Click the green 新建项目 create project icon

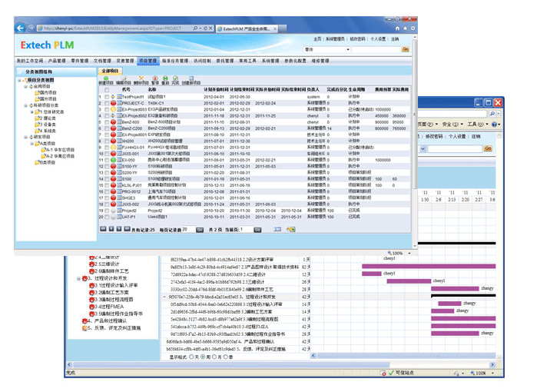coord(106,78)
